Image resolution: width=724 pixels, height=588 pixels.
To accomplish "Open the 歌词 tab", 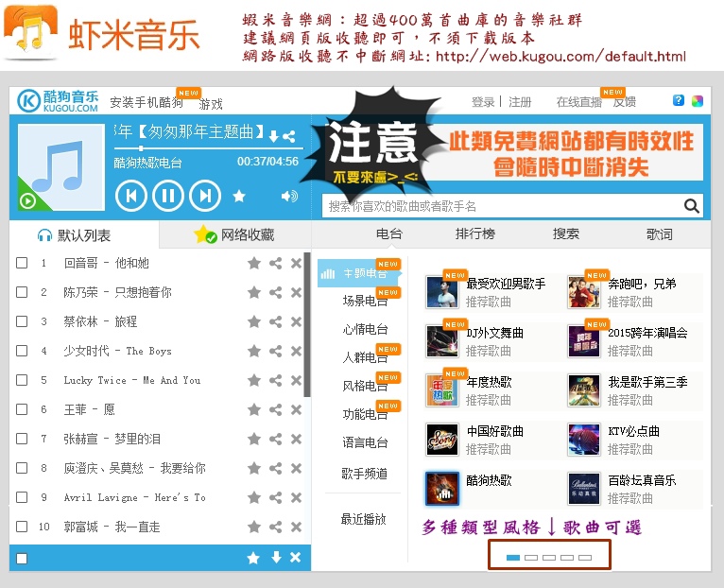I will pos(659,234).
